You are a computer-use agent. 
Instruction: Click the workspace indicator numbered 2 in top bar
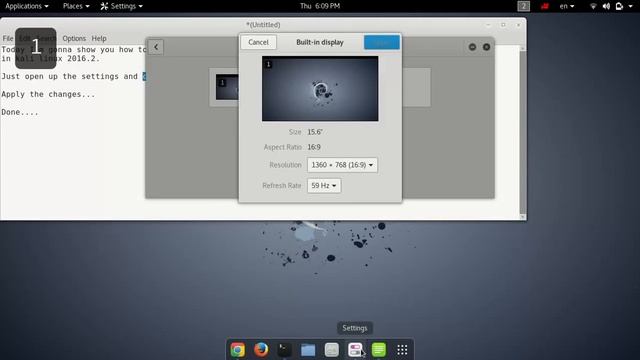(524, 6)
